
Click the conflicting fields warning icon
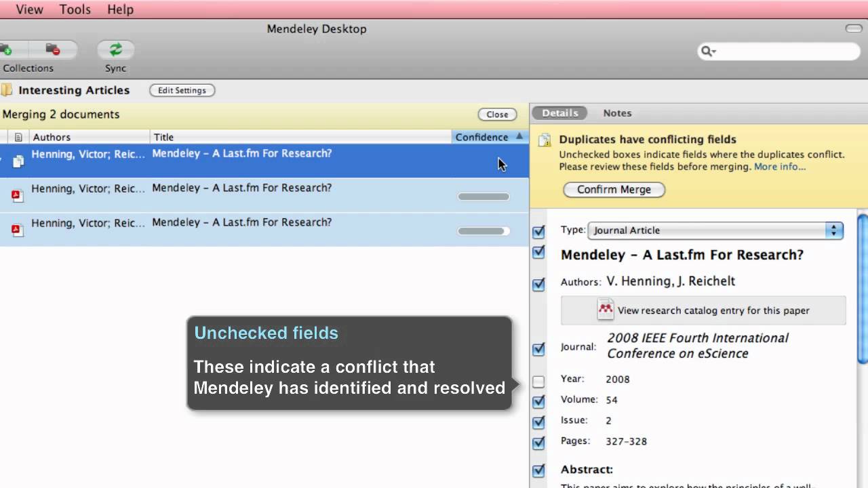coord(545,140)
